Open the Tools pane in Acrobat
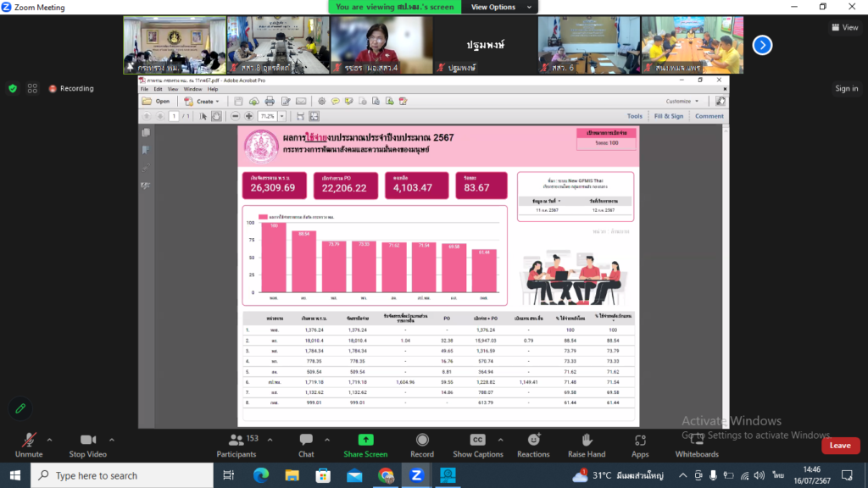This screenshot has height=488, width=868. [x=634, y=116]
